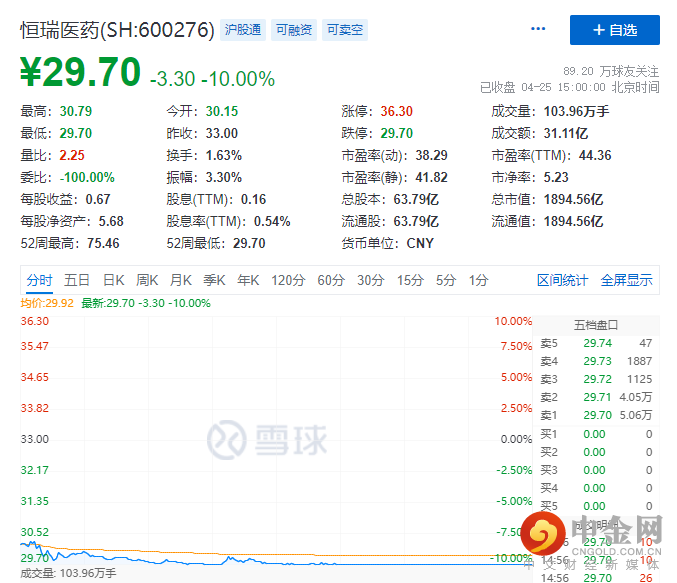Click the 委比 value -100.00%
677x583 pixels.
click(87, 177)
